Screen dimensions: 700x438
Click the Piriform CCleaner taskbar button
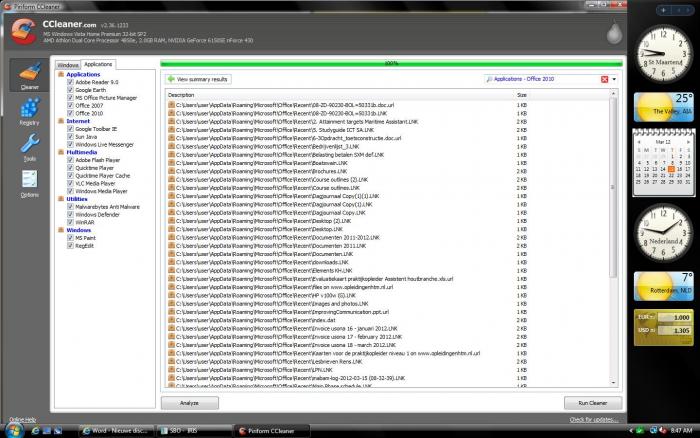coord(272,431)
